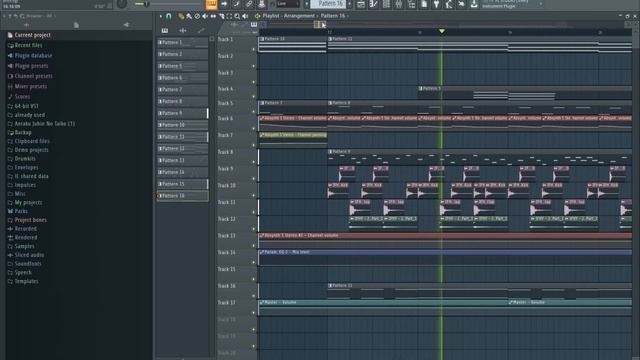Select the Draw pencil tool in playlist

(181, 16)
